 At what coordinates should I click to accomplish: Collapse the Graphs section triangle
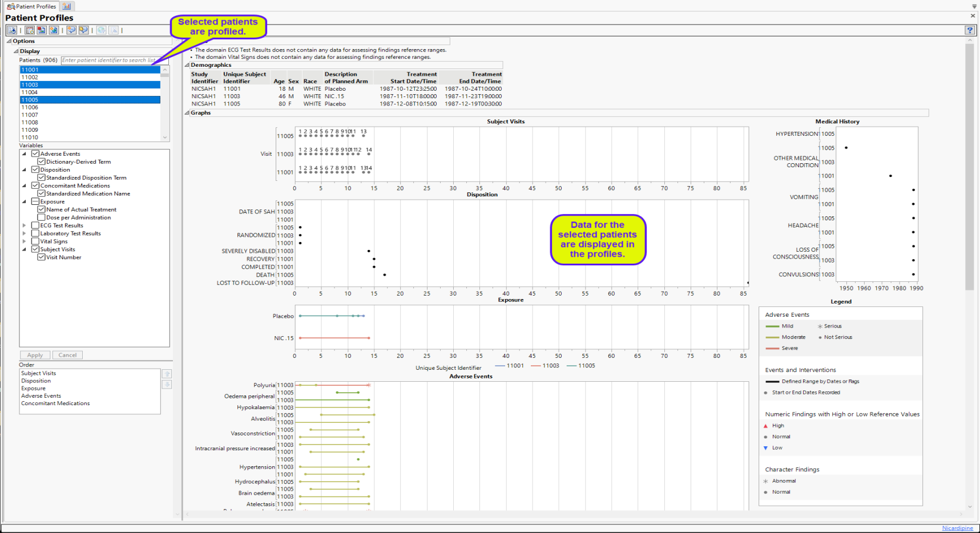coord(187,113)
